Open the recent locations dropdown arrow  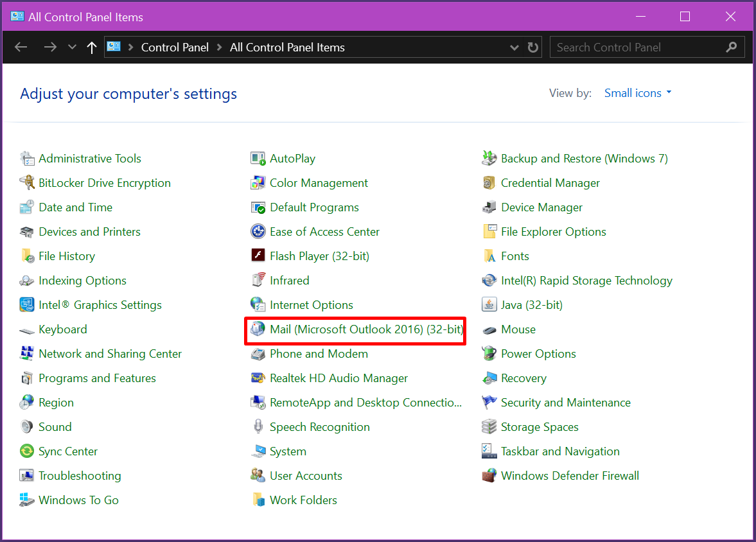[72, 48]
